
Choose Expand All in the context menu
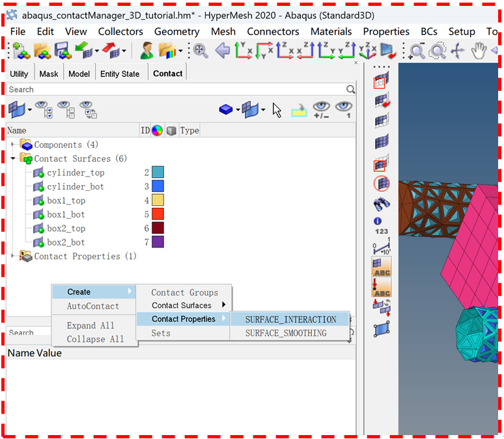(91, 326)
